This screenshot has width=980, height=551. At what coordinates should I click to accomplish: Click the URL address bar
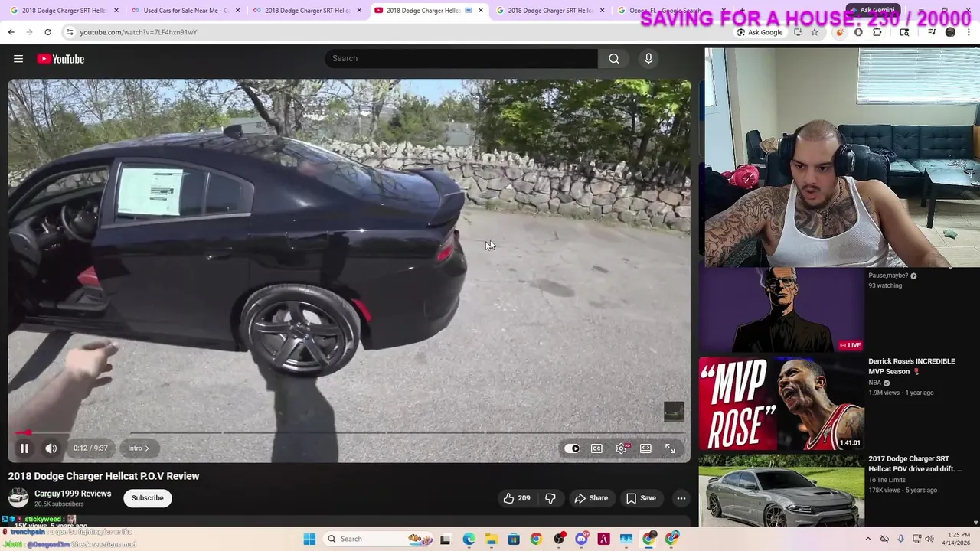[398, 32]
